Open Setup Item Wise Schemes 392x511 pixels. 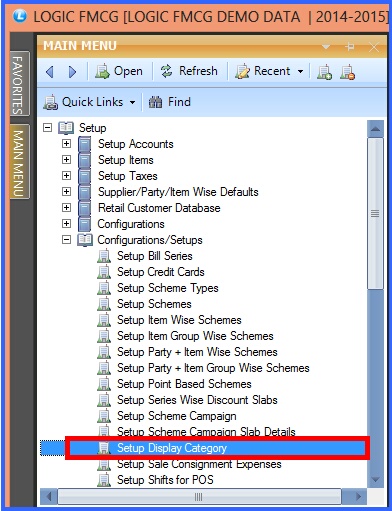tap(179, 320)
